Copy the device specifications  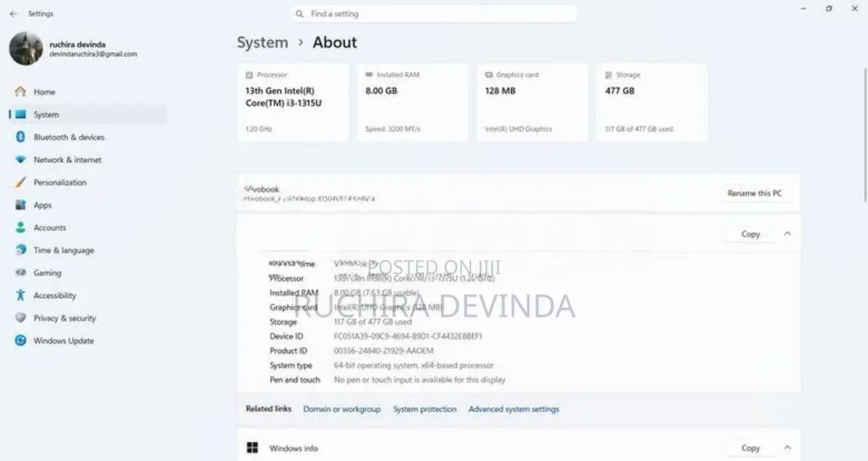click(x=750, y=234)
